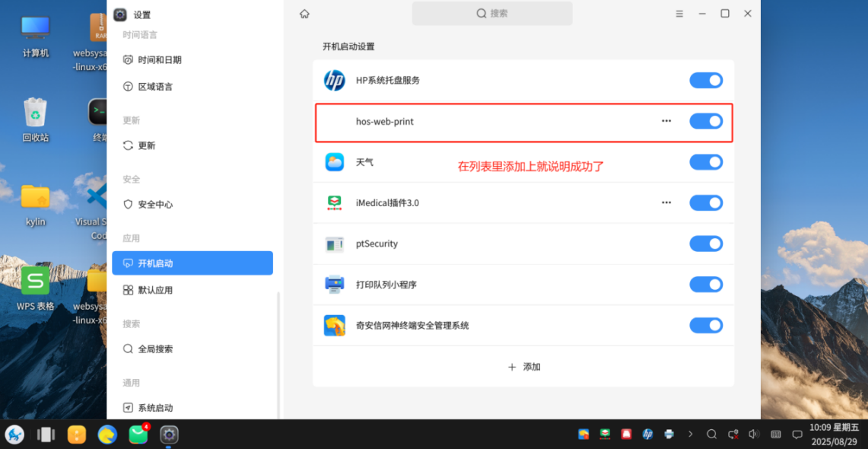Open the ellipsis menu for hos-web-print
The image size is (868, 449).
666,120
